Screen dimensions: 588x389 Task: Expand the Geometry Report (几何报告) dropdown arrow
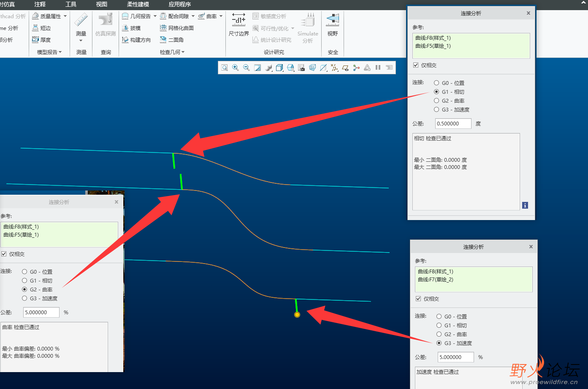(x=155, y=16)
